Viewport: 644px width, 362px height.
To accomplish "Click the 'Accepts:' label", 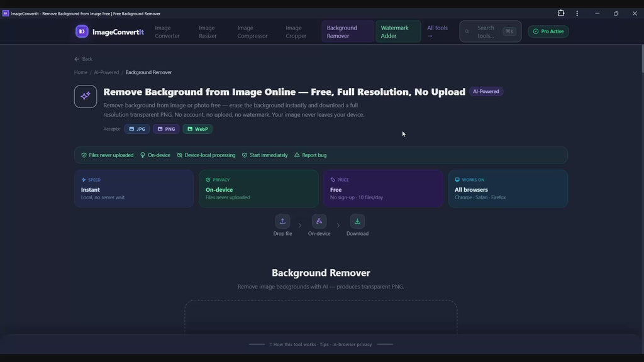I will click(112, 129).
